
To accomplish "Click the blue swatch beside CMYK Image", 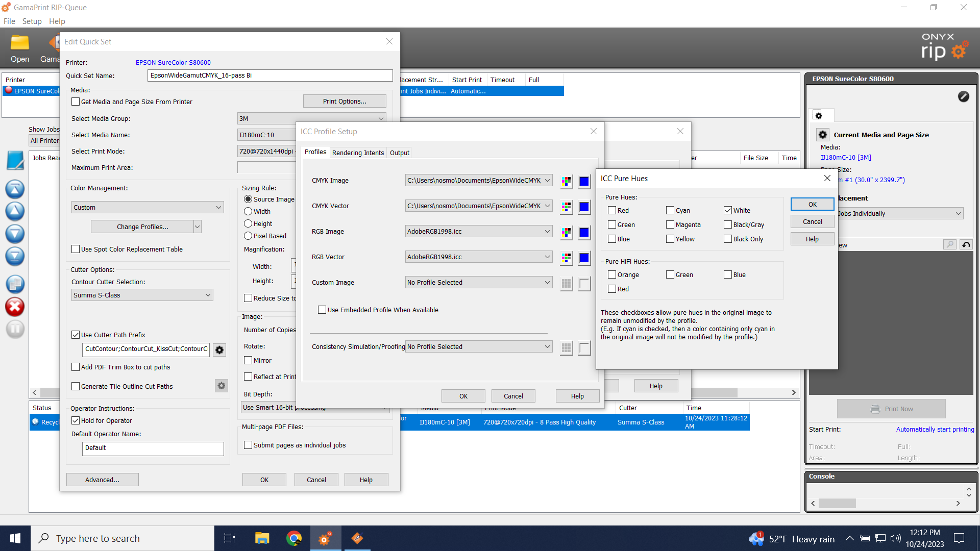I will [584, 181].
